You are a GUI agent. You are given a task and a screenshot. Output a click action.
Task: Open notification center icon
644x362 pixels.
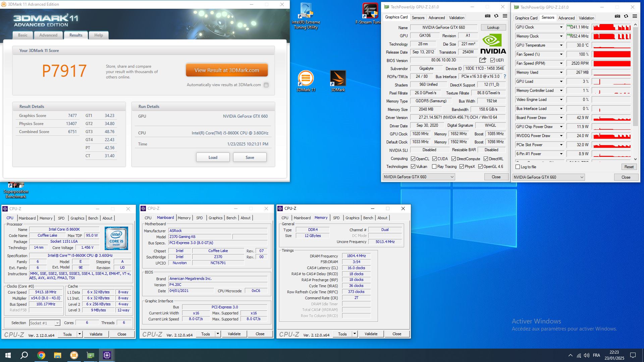click(633, 355)
